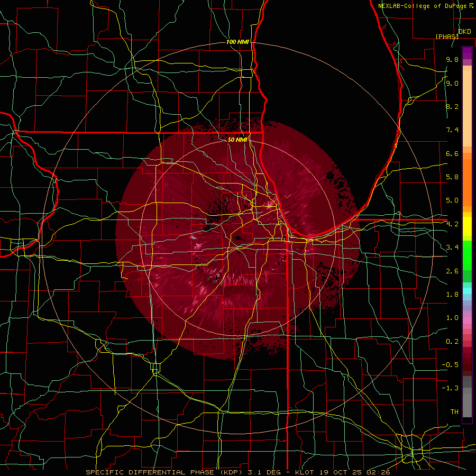Click the 2.6 legend value
Image resolution: width=476 pixels, height=476 pixels.
click(x=452, y=271)
